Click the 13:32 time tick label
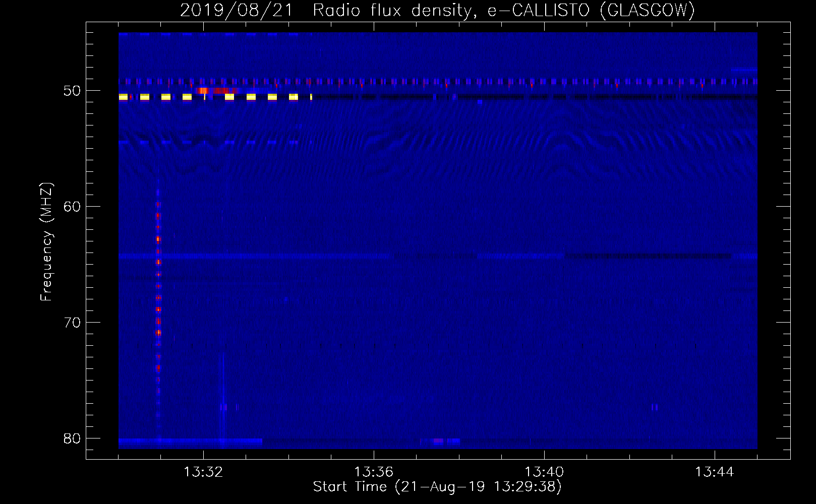The height and width of the screenshot is (504, 816). 203,472
